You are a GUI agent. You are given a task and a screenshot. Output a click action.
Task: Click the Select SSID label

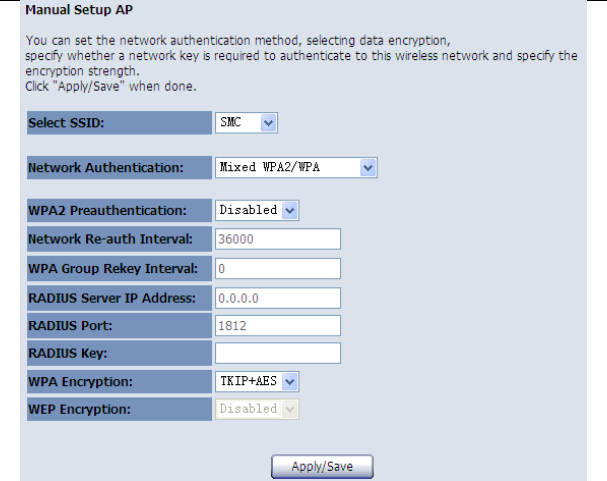pos(67,123)
